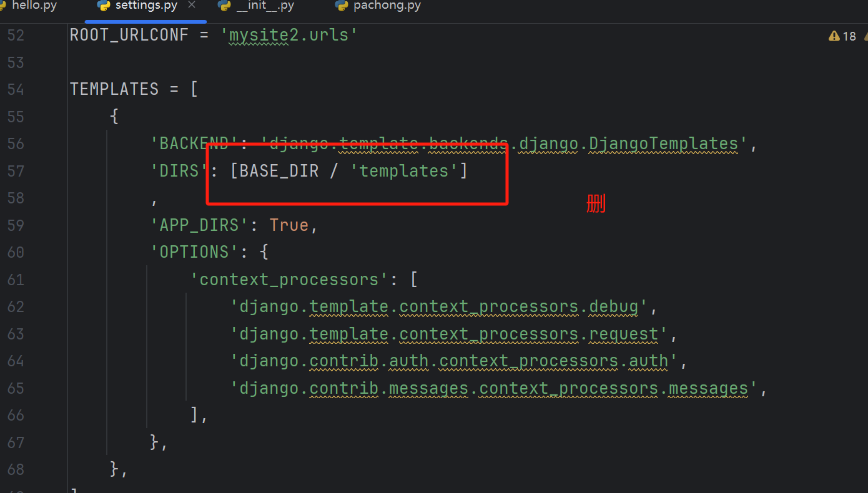Click the contrib.auth context processor string
The height and width of the screenshot is (493, 868).
coord(454,361)
